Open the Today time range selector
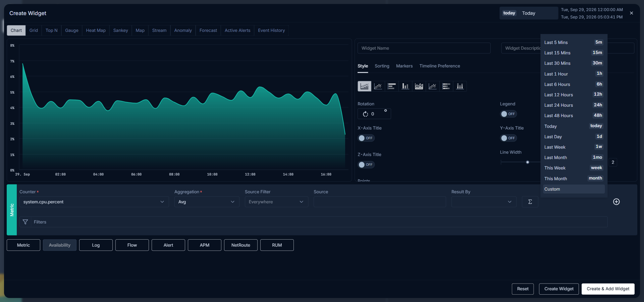 coord(529,13)
